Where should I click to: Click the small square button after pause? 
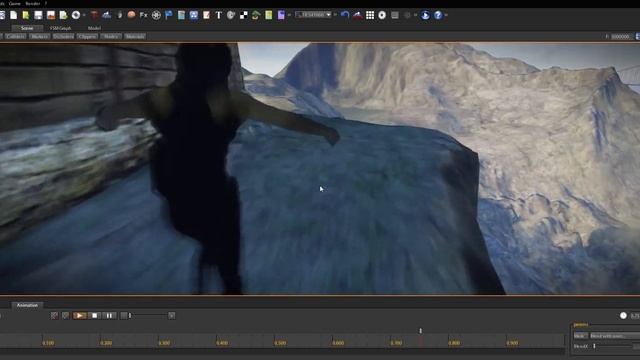[x=124, y=316]
